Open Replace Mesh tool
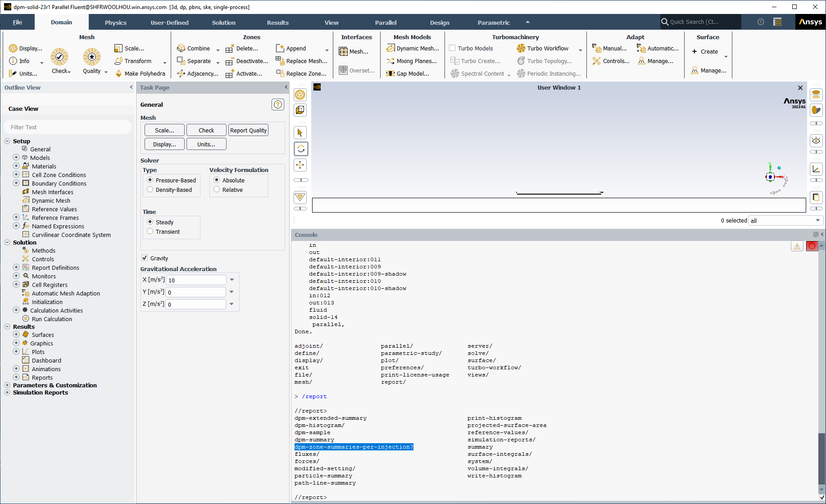Screen dimensions: 826x504 click(301, 61)
